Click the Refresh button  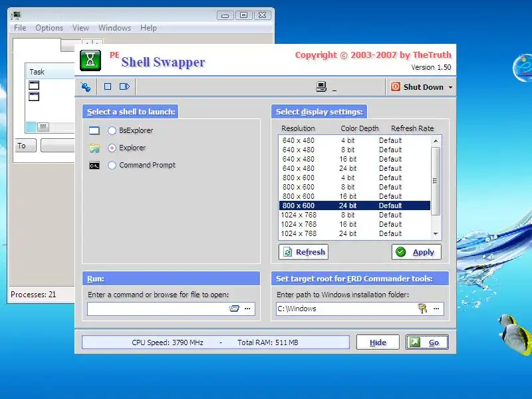[x=303, y=252]
